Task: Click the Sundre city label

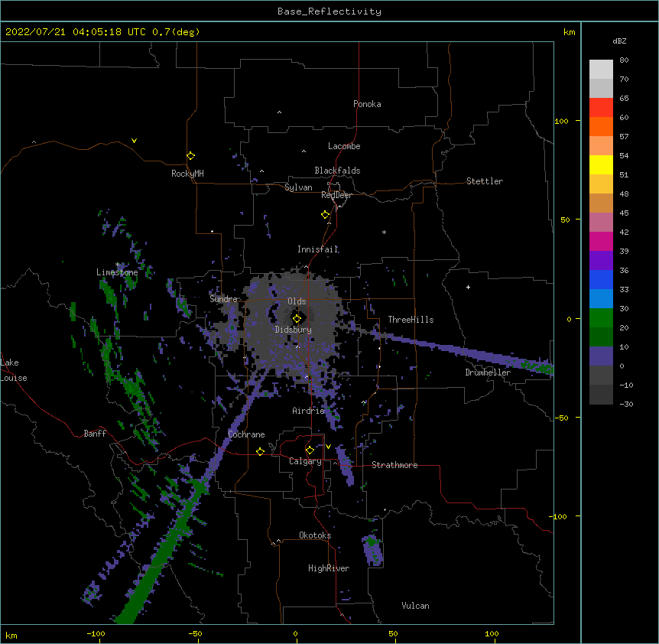Action: point(223,299)
